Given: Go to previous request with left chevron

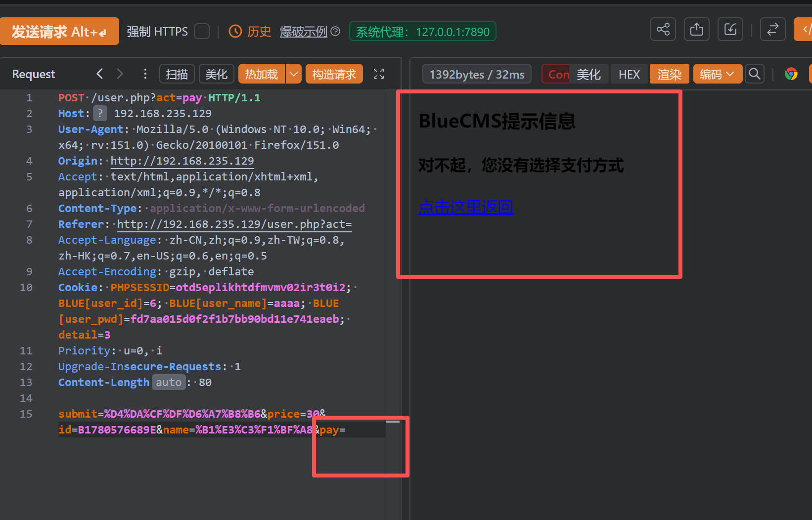Looking at the screenshot, I should (100, 74).
